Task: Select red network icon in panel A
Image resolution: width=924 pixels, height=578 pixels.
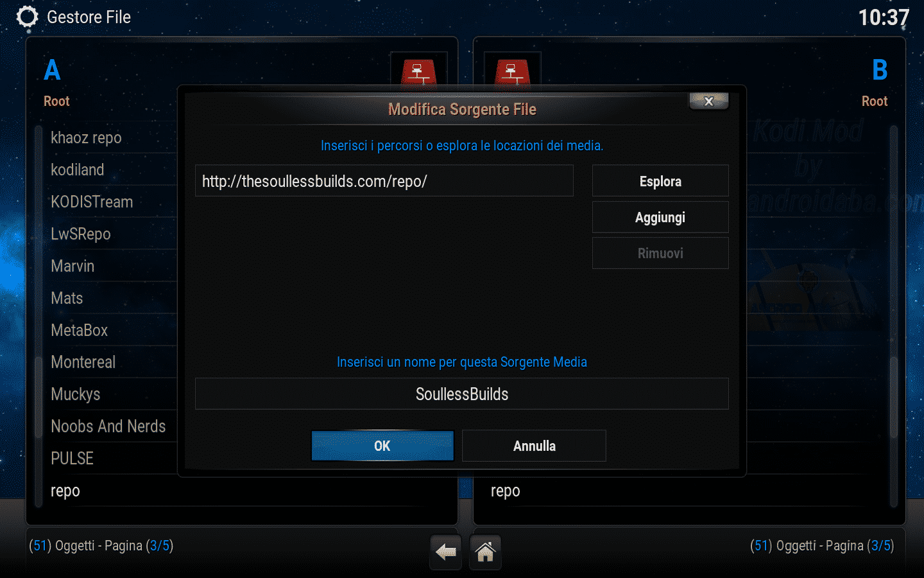Action: 418,72
